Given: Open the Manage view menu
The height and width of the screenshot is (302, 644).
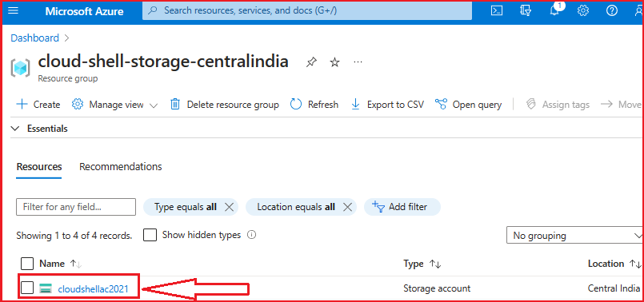Looking at the screenshot, I should (x=114, y=105).
